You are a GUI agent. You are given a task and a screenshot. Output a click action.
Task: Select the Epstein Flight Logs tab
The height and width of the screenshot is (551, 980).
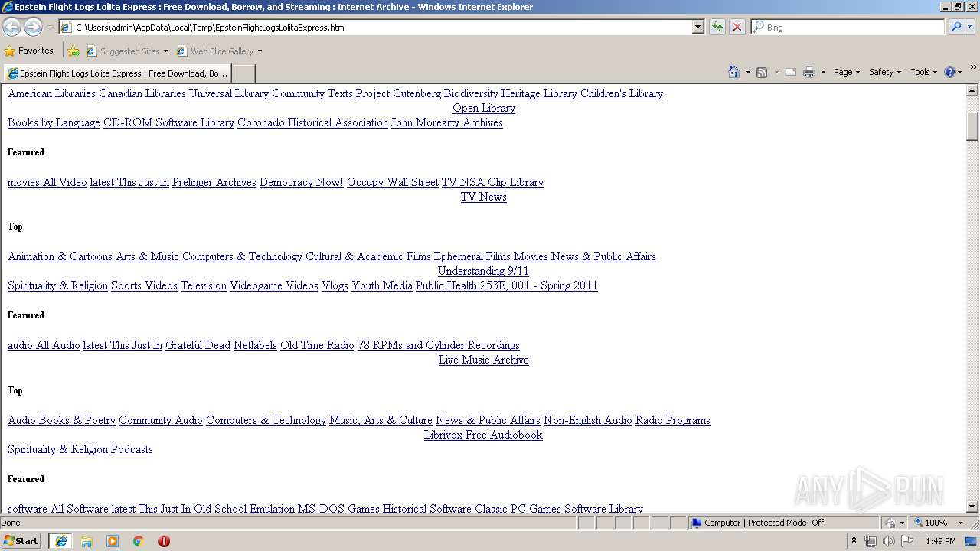click(117, 73)
